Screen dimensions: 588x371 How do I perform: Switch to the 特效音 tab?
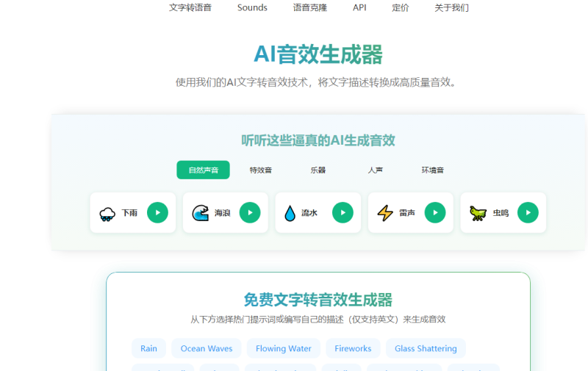260,170
